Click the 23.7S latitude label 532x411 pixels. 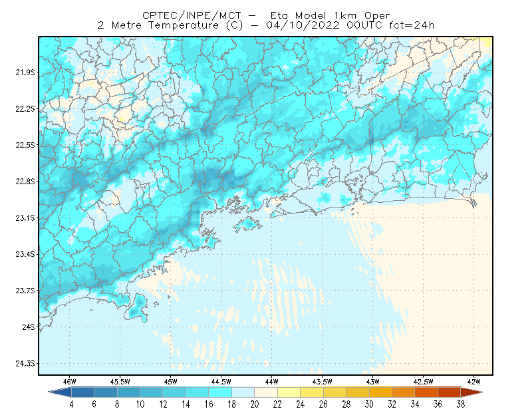[25, 291]
